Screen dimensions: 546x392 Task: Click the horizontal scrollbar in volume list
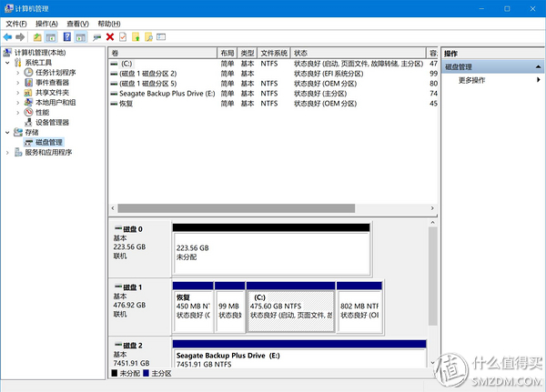tap(236, 208)
